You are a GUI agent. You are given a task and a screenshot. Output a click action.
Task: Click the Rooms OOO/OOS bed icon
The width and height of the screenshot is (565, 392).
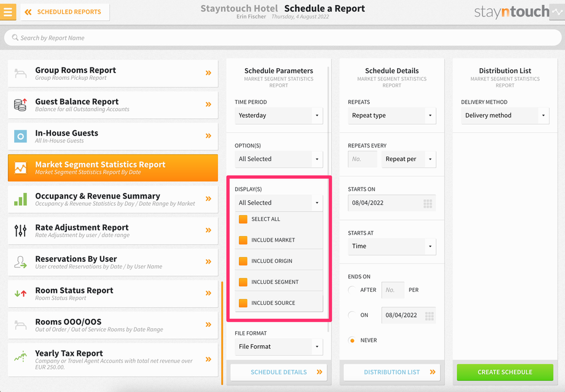[20, 325]
